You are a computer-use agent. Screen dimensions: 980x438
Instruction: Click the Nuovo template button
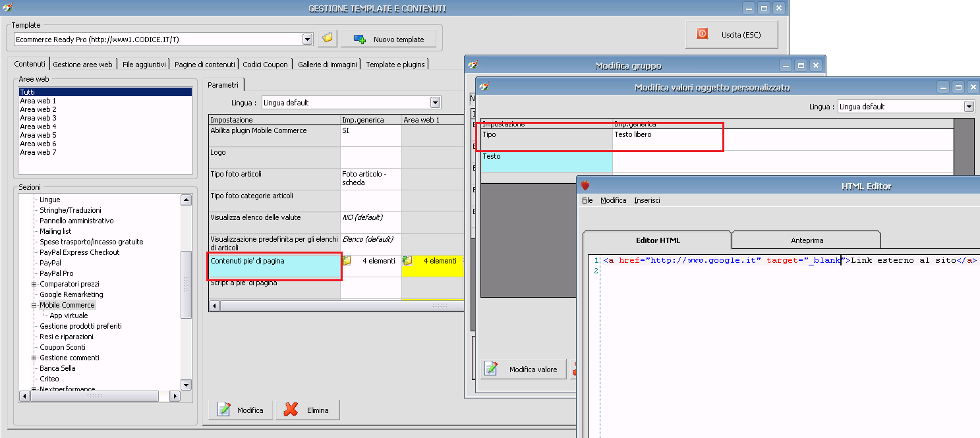tap(389, 39)
